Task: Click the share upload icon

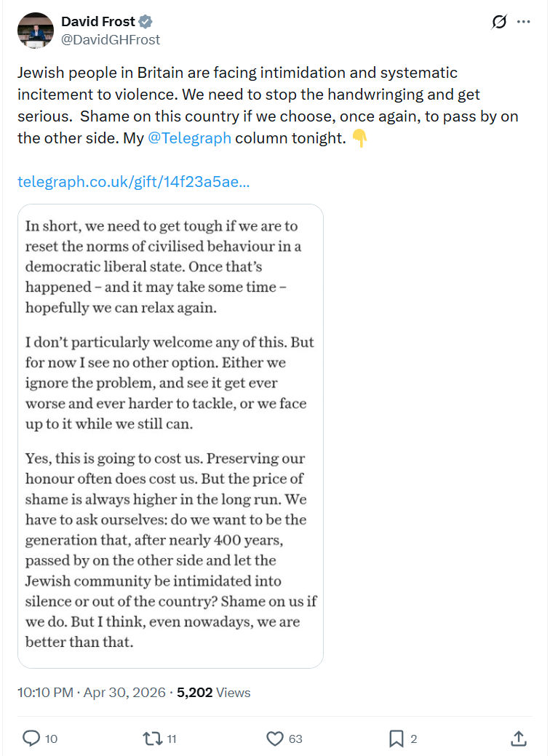Action: 518,738
